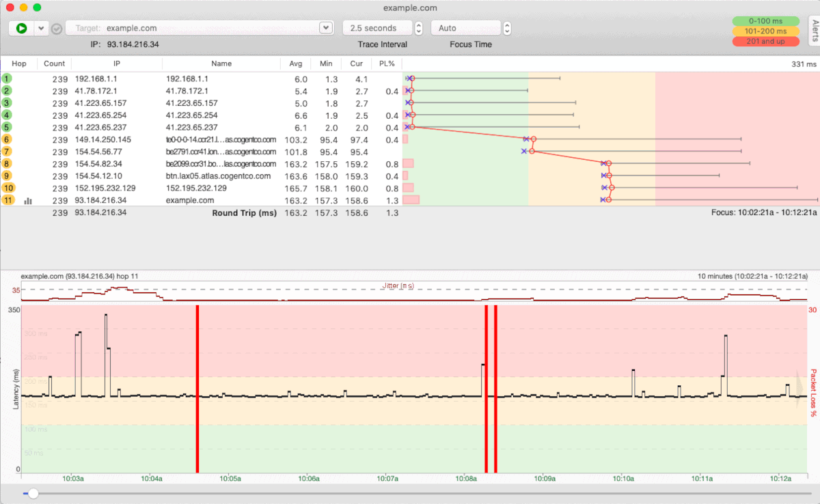This screenshot has height=504, width=820.
Task: Click the Round Trip (ms) summary row
Action: coord(244,212)
